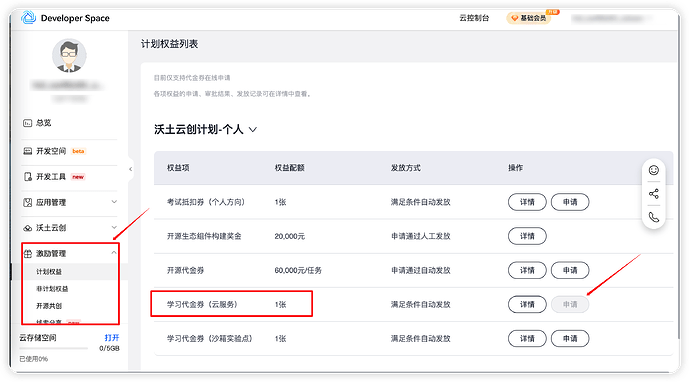
Task: Click 申请 for 学习代金券（沙箱实验点）
Action: [x=570, y=338]
